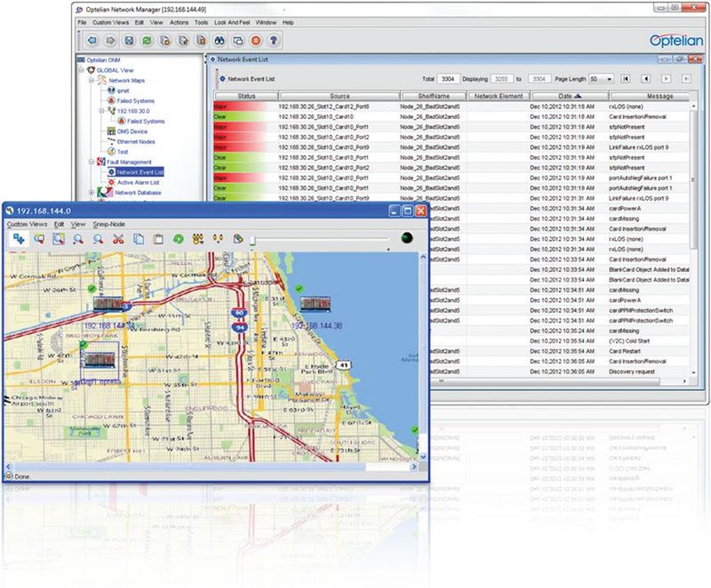The height and width of the screenshot is (588, 711).
Task: Click the copy pages icon in map toolbar
Action: [139, 239]
